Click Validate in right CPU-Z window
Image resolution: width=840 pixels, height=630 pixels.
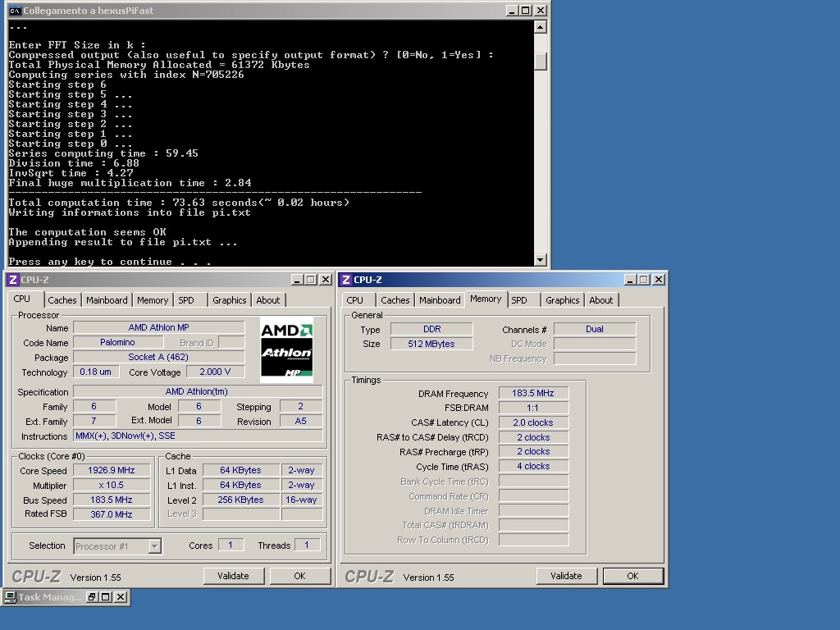[x=566, y=576]
